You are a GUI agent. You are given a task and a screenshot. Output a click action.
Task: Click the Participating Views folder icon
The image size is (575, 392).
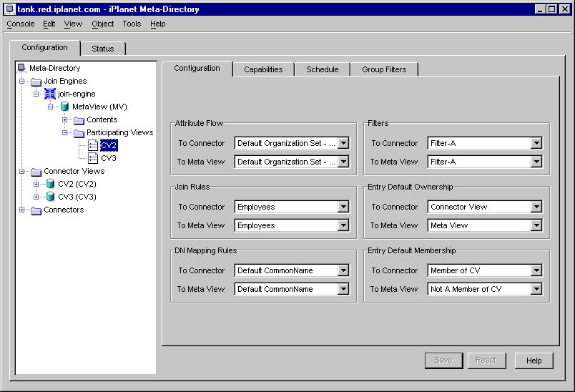(x=79, y=133)
